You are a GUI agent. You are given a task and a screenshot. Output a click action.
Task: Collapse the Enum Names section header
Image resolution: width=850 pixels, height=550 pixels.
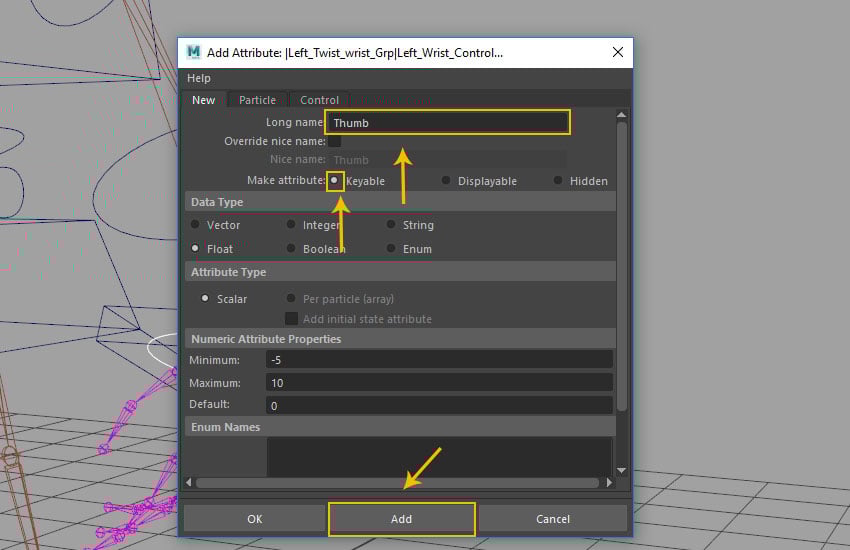point(401,427)
